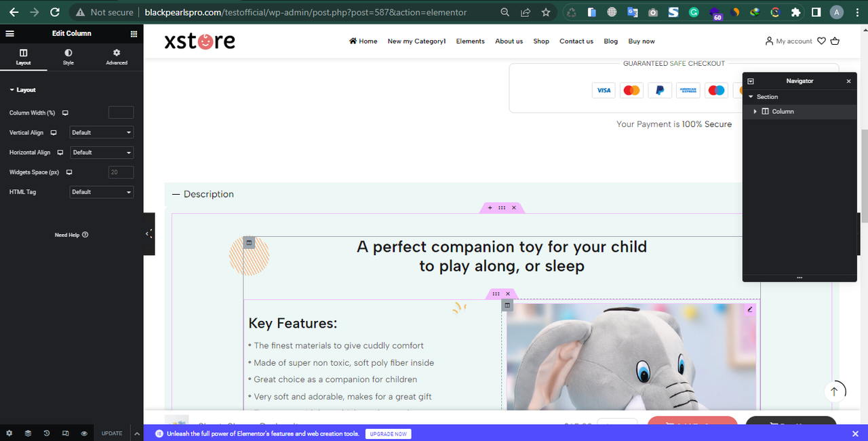Click the share page icon in address bar
868x441 pixels.
click(525, 12)
